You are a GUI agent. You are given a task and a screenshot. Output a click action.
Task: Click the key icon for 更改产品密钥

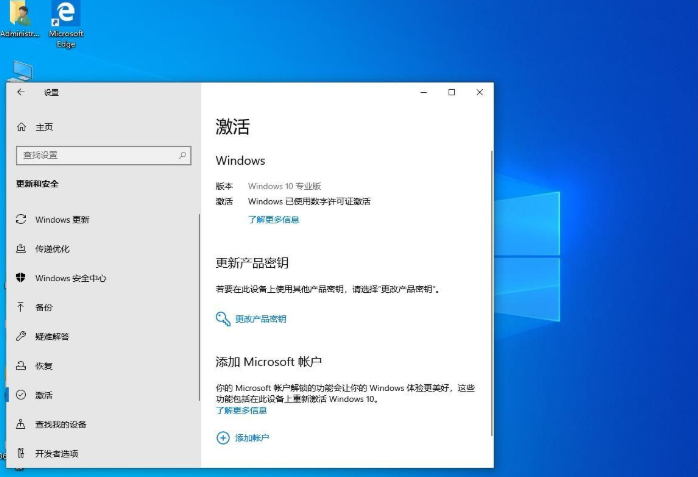click(223, 319)
